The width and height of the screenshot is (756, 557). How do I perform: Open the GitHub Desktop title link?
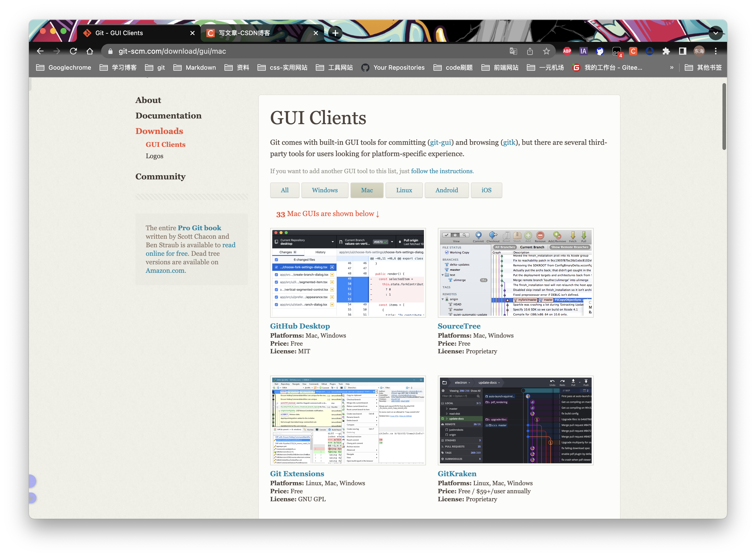300,326
